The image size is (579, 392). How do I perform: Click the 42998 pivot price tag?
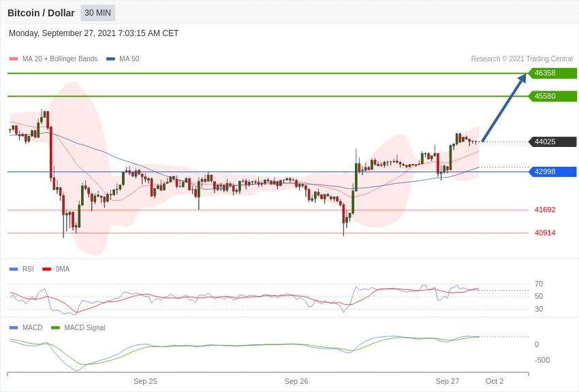(552, 171)
